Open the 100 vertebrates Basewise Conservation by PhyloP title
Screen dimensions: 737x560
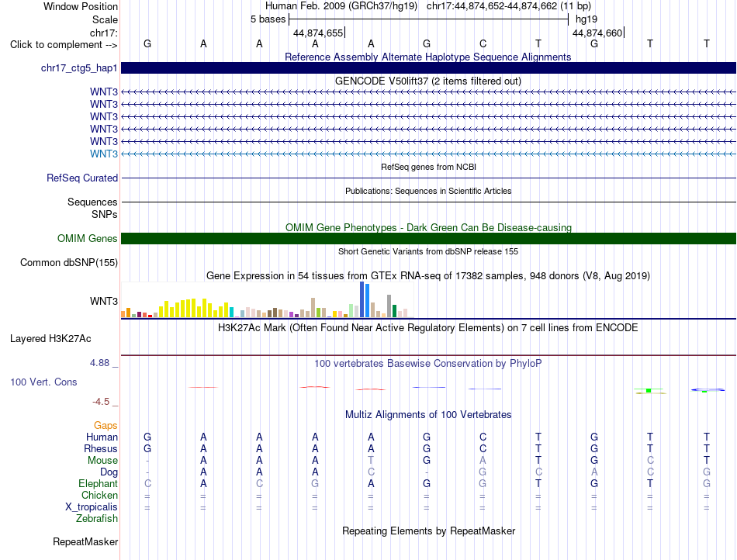428,363
